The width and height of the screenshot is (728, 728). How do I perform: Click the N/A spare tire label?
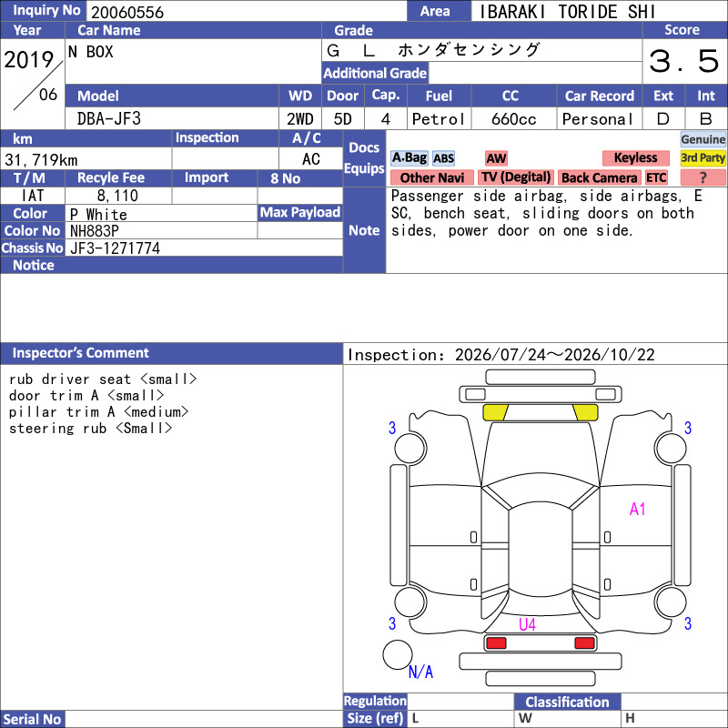click(420, 672)
